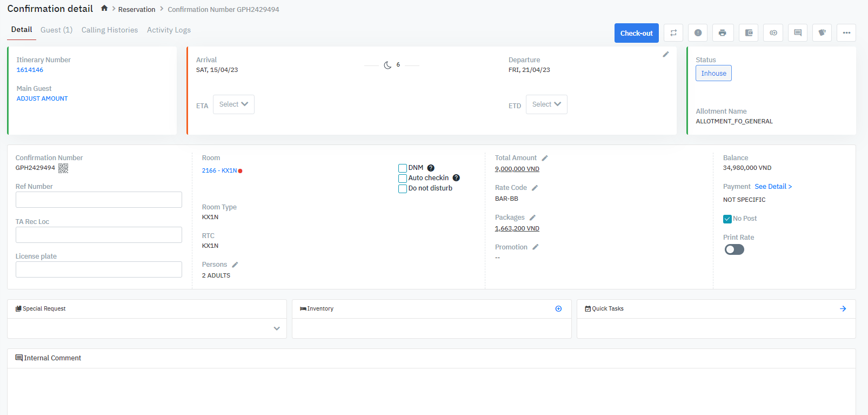Check the Auto checkin checkbox
This screenshot has height=415, width=868.
(403, 179)
